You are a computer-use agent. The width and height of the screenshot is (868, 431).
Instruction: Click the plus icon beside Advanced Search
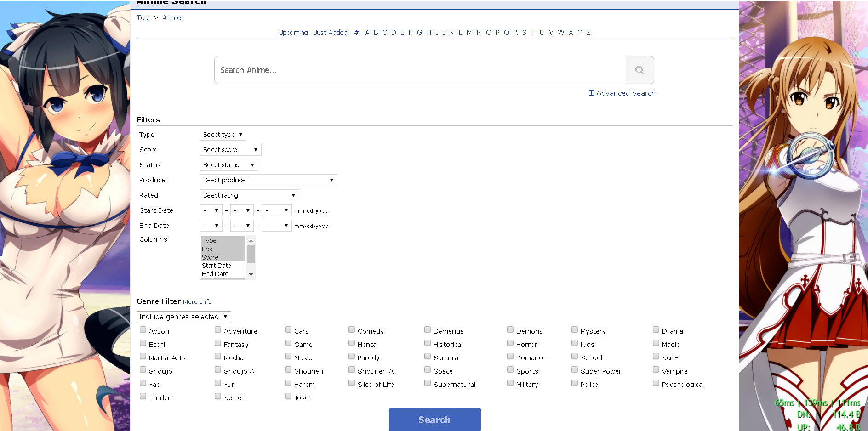(x=592, y=93)
